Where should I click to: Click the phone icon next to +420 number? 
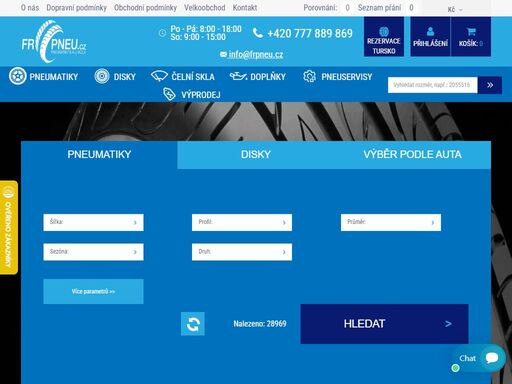pos(258,33)
